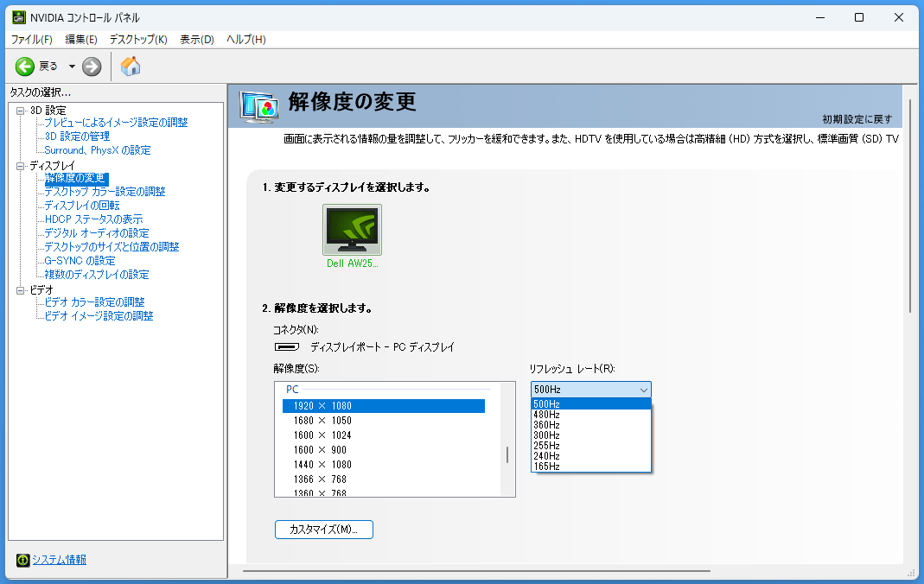The height and width of the screenshot is (584, 924).
Task: Click the NVIDIA app icon in title bar
Action: [x=17, y=17]
